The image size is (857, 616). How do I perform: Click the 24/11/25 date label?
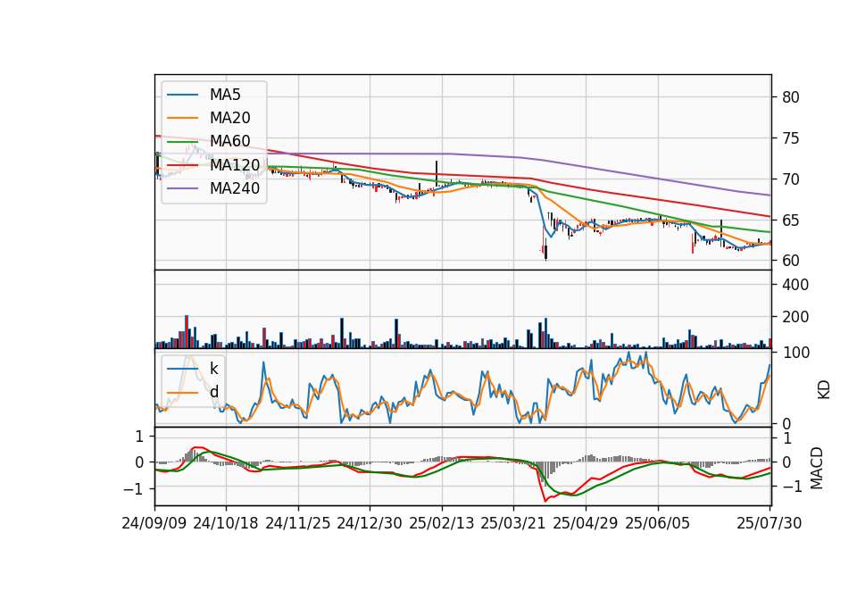coord(298,523)
